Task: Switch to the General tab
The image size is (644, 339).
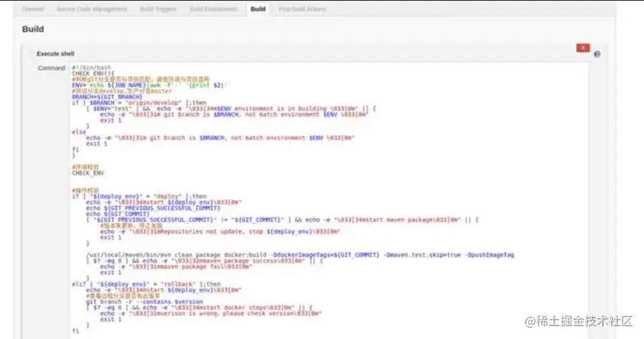Action: click(33, 9)
